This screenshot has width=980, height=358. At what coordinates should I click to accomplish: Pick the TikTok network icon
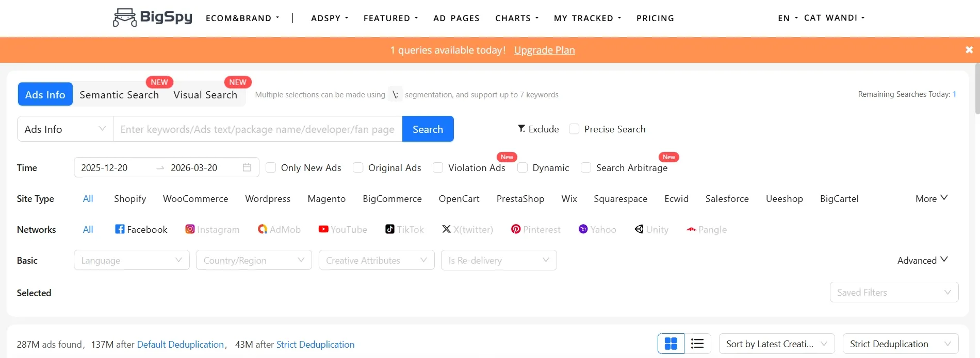click(390, 229)
